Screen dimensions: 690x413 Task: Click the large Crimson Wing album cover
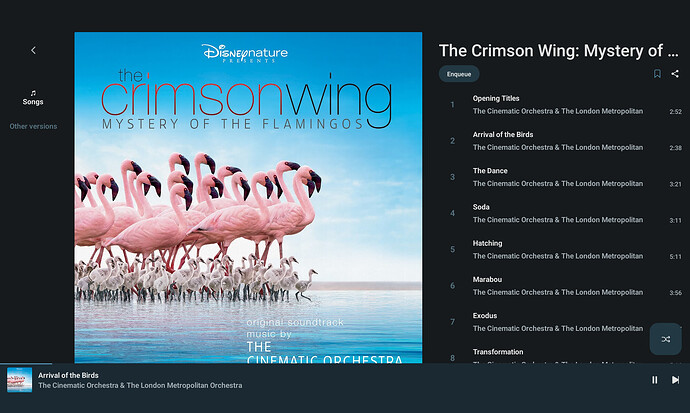[x=248, y=197]
